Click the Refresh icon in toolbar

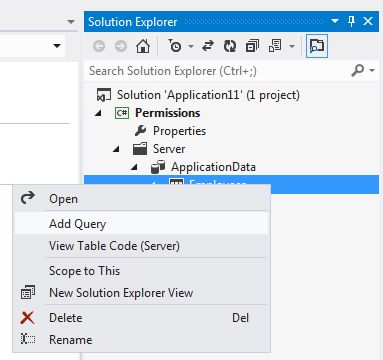point(230,46)
